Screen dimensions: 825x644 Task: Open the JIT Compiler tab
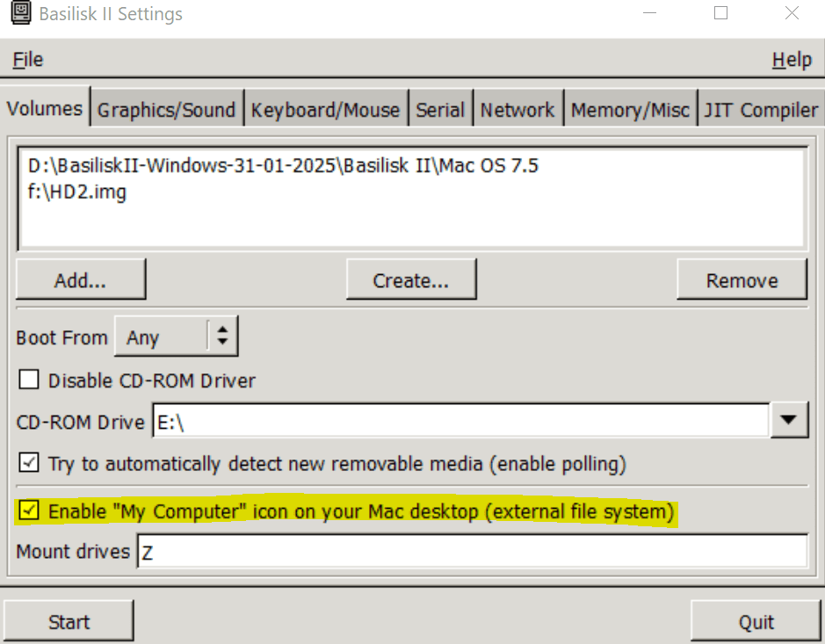(761, 111)
